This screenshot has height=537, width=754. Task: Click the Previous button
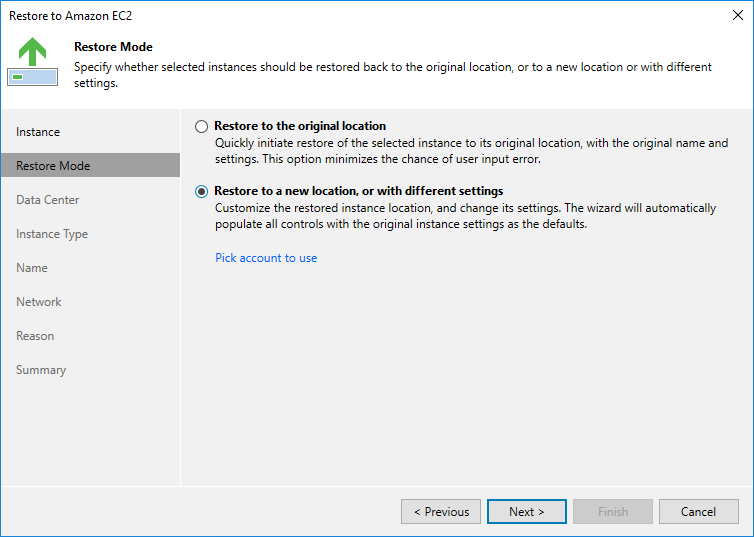click(x=441, y=512)
